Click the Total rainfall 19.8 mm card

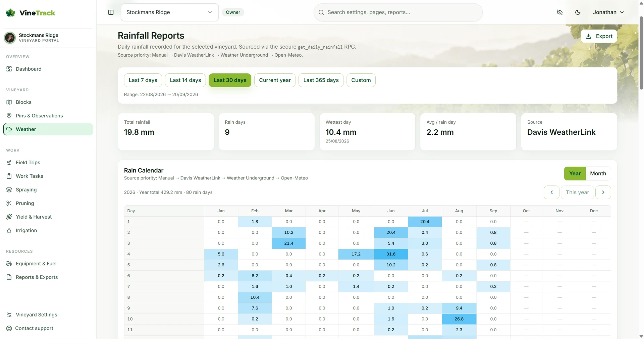tap(166, 132)
